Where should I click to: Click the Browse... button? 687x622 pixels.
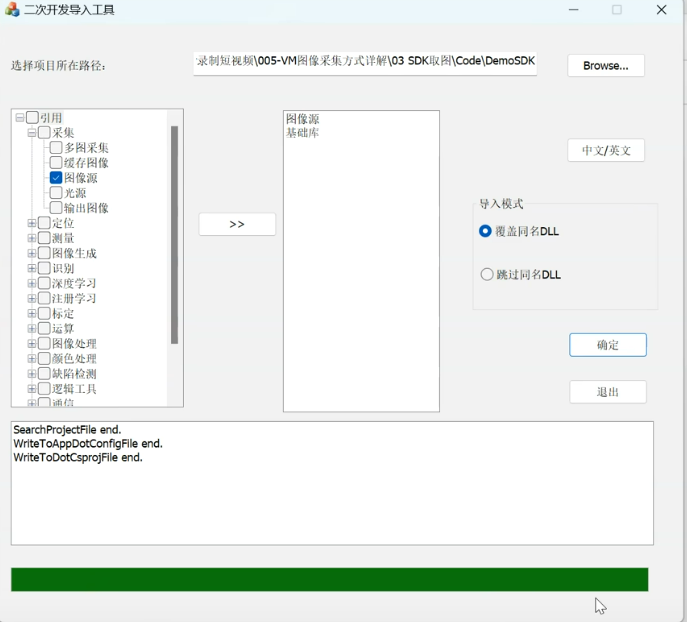pos(606,66)
